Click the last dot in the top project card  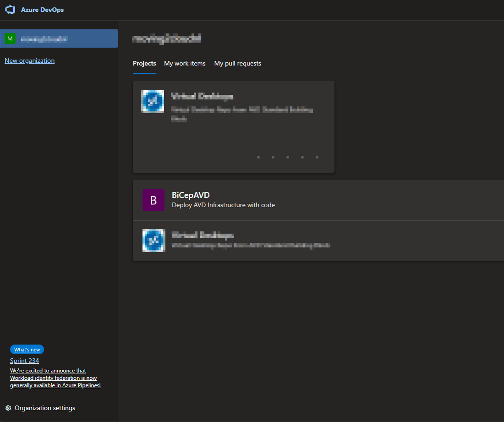pyautogui.click(x=317, y=157)
